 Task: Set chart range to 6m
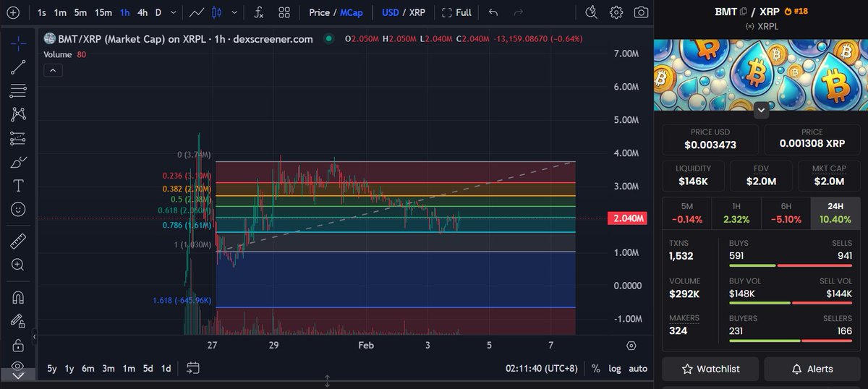[88, 368]
